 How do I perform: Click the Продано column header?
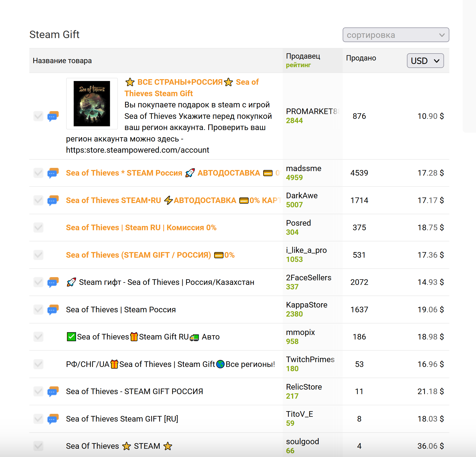coord(361,58)
